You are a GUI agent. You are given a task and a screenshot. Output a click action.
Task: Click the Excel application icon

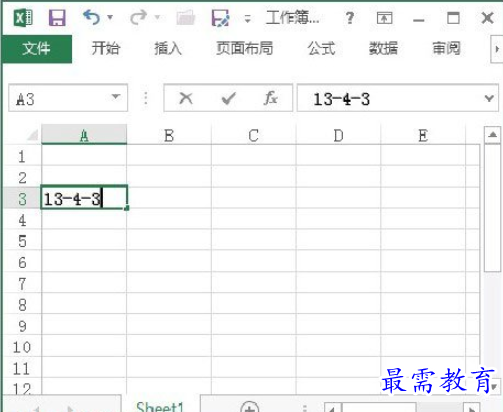point(23,18)
